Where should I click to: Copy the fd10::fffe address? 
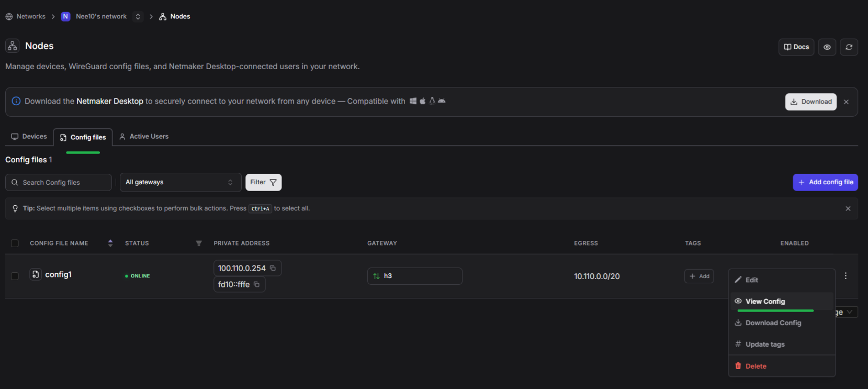(x=256, y=284)
